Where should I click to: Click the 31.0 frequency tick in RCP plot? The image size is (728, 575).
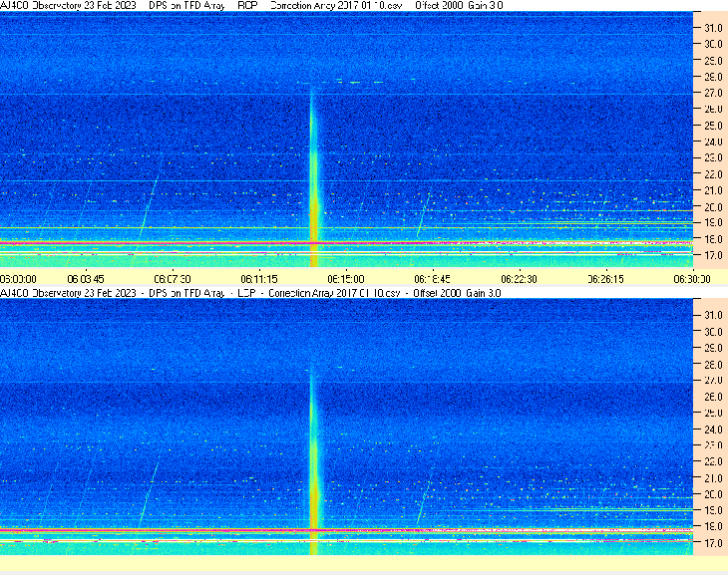pyautogui.click(x=713, y=28)
